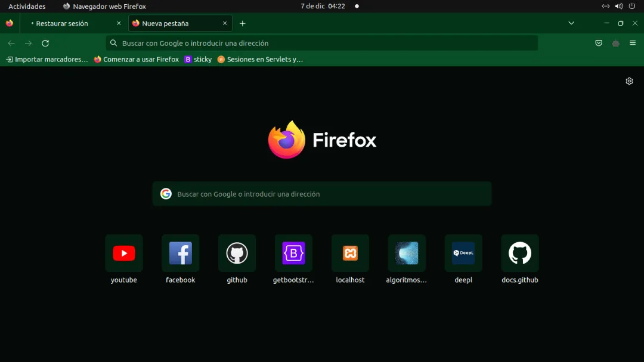Open Importar marcadores bookmark item
Screen dimensions: 644x362
[47, 60]
